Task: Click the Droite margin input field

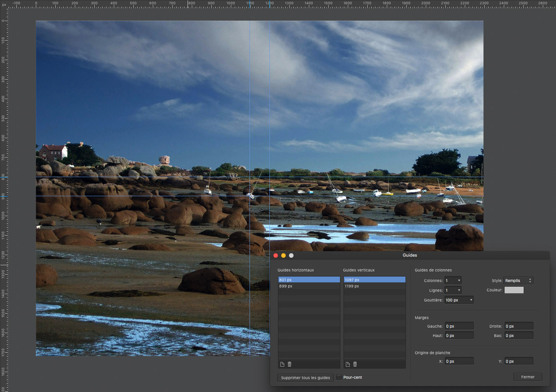Action: click(519, 326)
